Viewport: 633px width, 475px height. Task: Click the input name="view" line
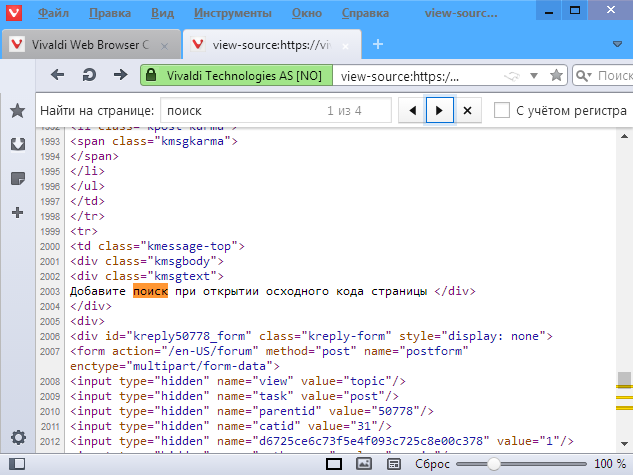(x=238, y=381)
